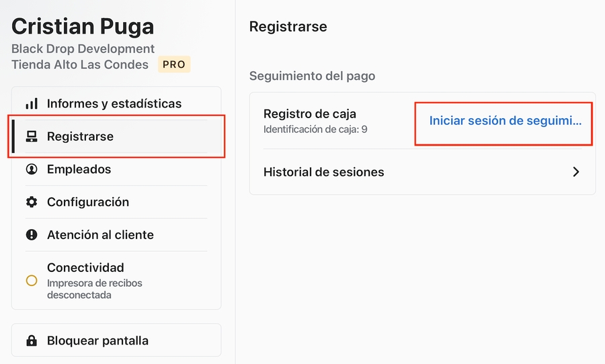Open the Conectividad menu entry
Viewport: 605px width, 364px height.
click(x=85, y=267)
